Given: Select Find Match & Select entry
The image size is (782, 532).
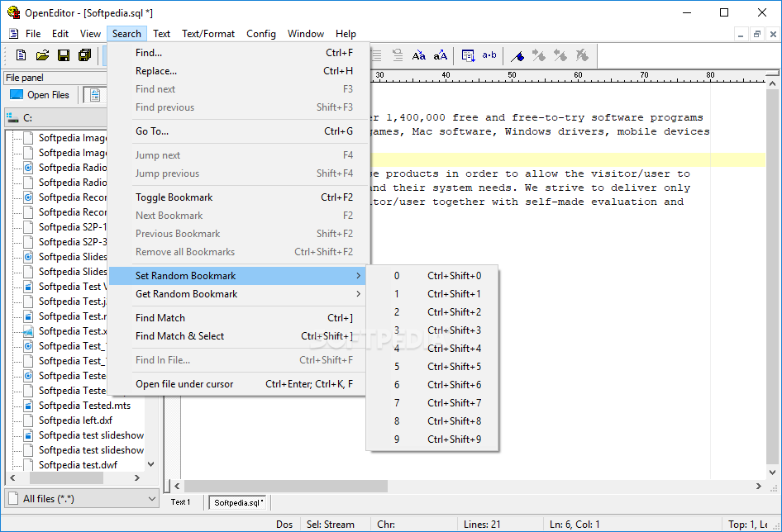Looking at the screenshot, I should 237,336.
